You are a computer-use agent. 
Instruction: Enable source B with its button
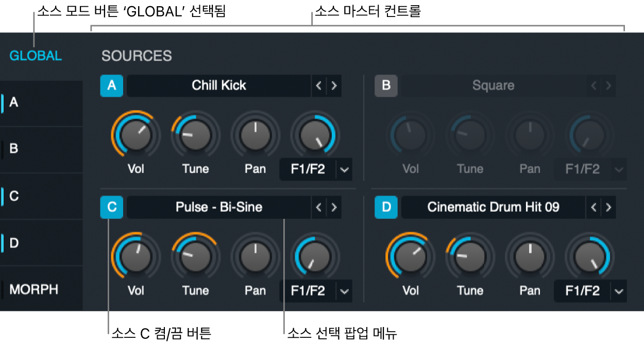point(386,86)
